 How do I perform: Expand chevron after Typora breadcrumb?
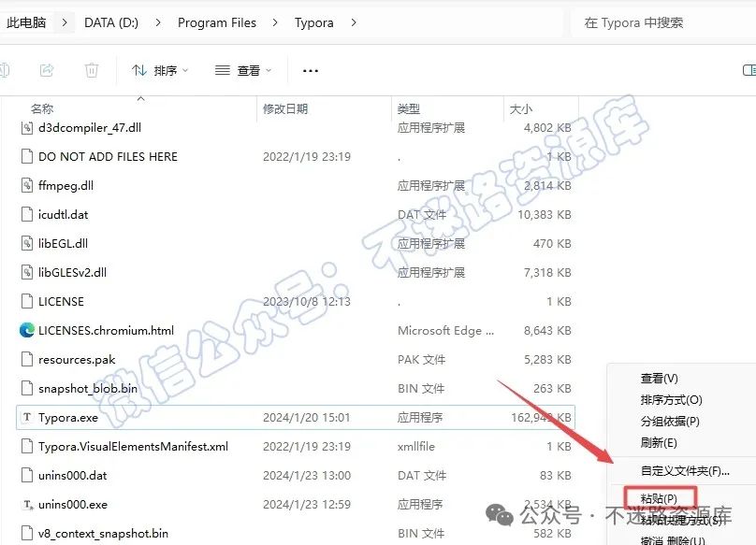point(354,22)
